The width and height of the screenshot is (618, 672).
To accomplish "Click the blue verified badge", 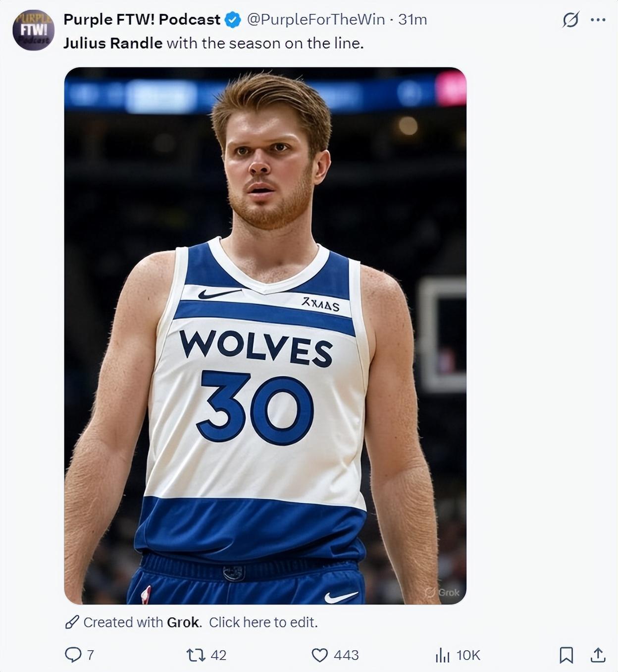I will click(233, 20).
